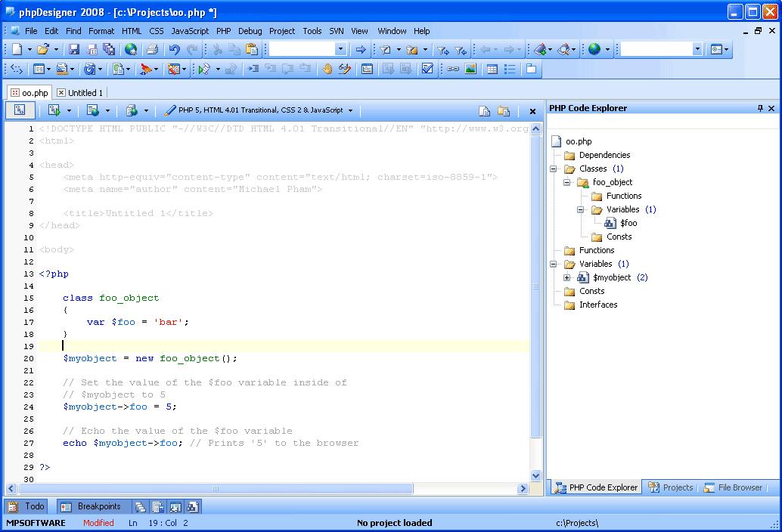Click the green globe browser icon
This screenshot has height=532, width=782.
pyautogui.click(x=594, y=49)
